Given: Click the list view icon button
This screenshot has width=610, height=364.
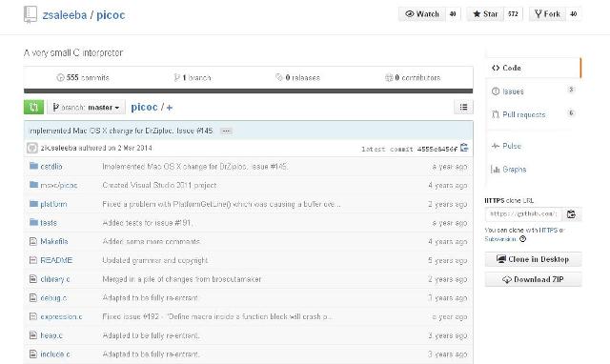Looking at the screenshot, I should point(463,107).
